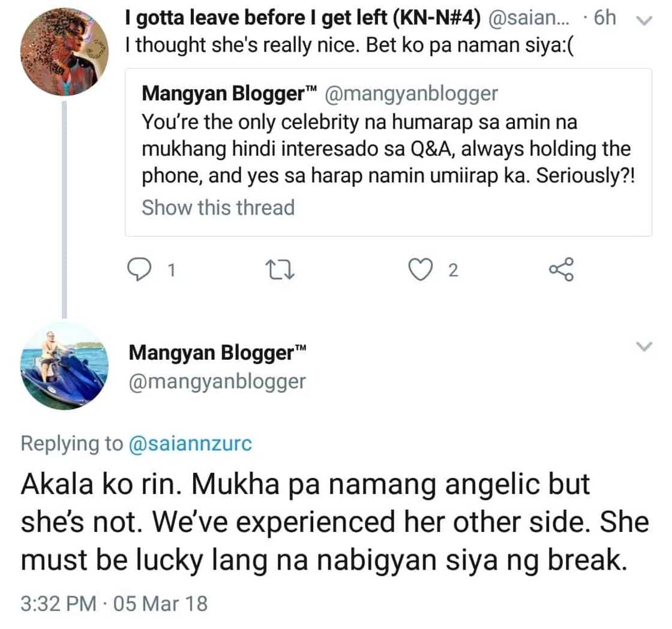This screenshot has height=629, width=672.
Task: Open the @saiannzurc mention link
Action: tap(190, 444)
